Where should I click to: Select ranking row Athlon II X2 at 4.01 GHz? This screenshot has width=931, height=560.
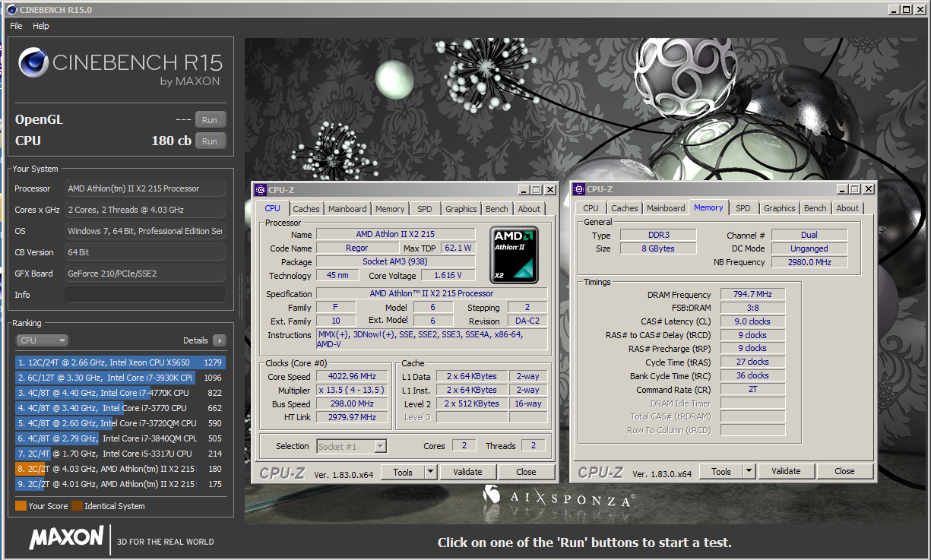point(120,484)
